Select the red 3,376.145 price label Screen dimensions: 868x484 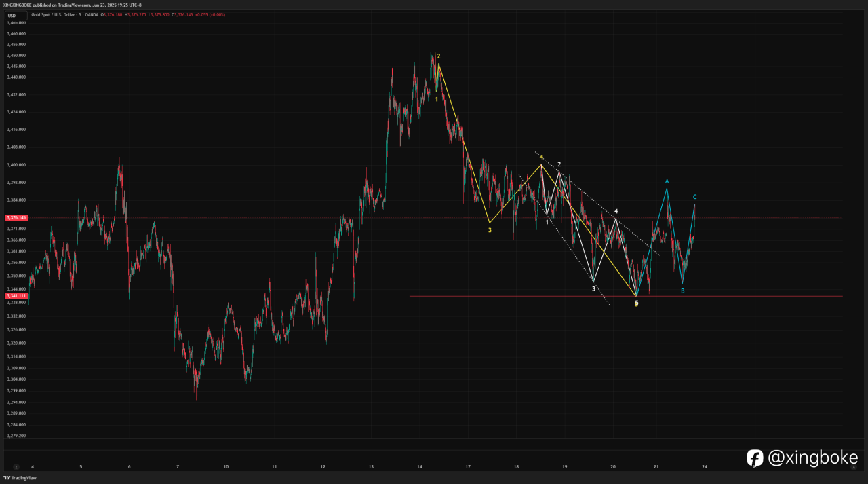coord(17,218)
